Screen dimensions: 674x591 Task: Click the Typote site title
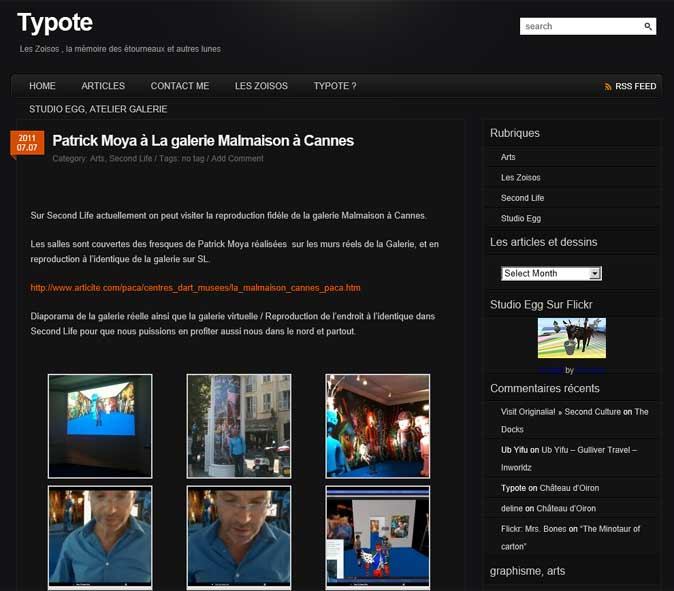55,23
